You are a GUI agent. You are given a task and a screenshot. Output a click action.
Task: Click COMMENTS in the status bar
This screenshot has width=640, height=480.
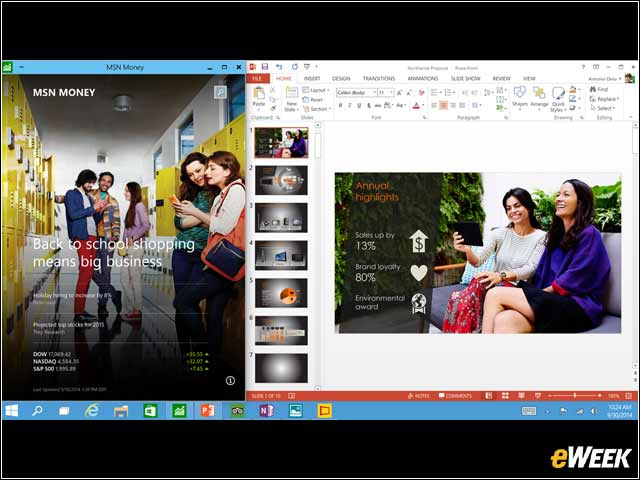coord(455,396)
